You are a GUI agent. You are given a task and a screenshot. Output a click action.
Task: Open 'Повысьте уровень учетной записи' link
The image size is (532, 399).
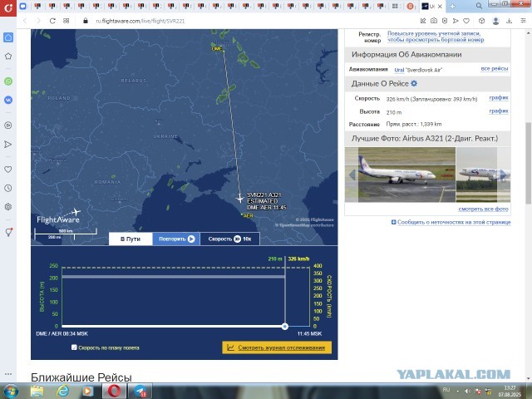(436, 37)
